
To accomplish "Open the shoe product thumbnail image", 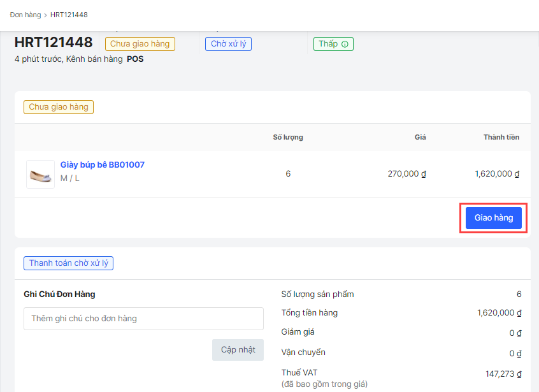I will [x=40, y=174].
